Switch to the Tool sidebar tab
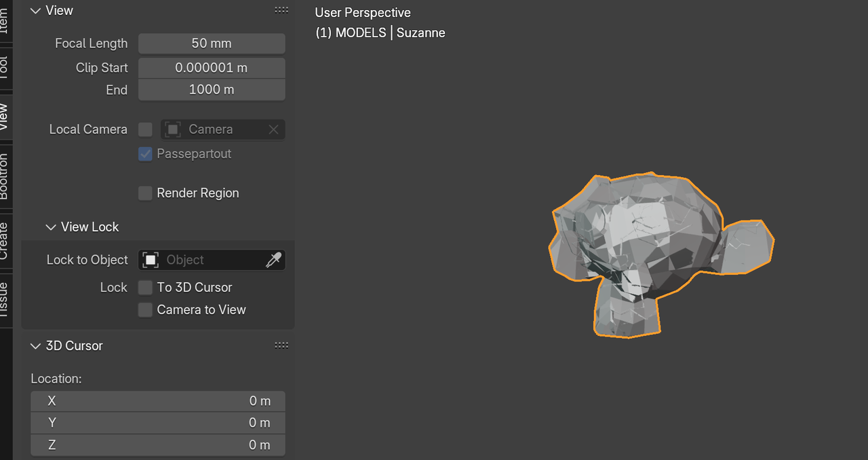 coord(5,69)
